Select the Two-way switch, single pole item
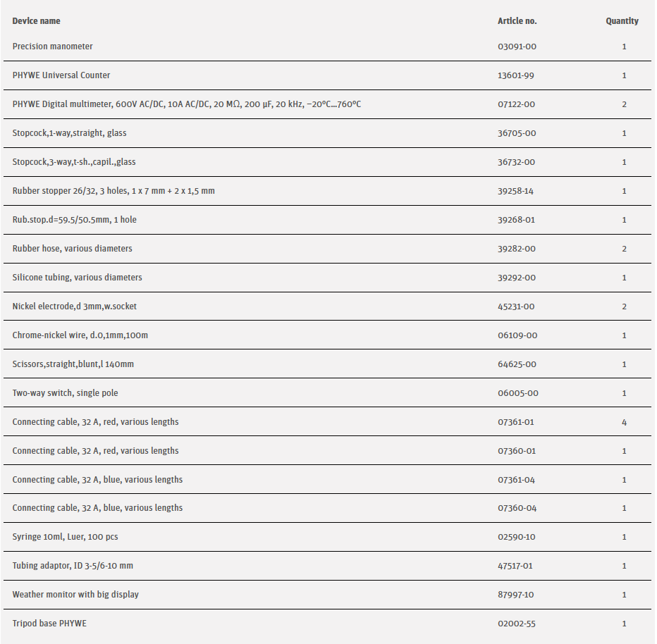 pyautogui.click(x=60, y=393)
